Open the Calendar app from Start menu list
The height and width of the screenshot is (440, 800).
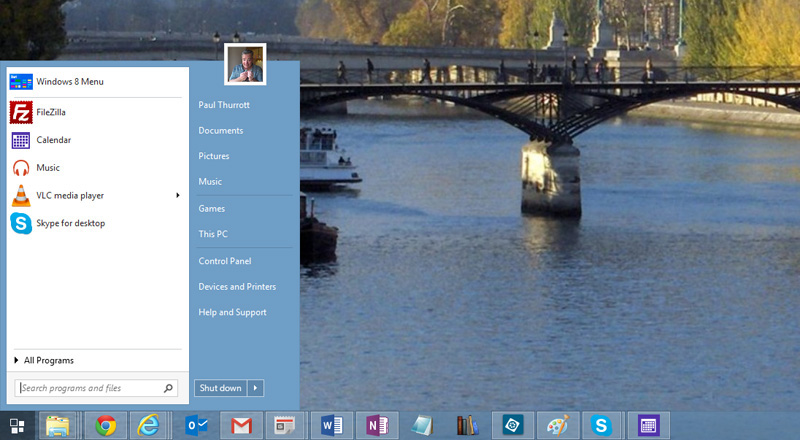[53, 140]
